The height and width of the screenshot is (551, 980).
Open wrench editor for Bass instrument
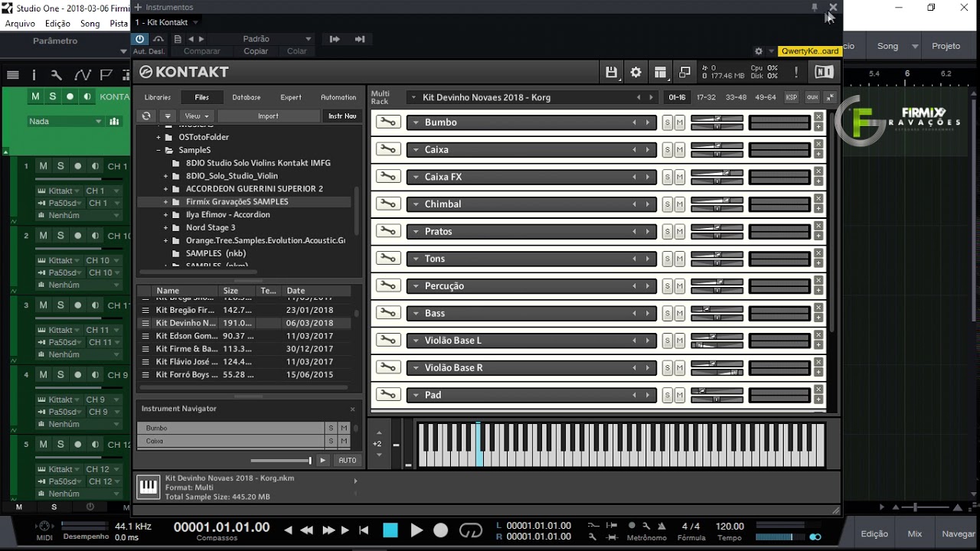[x=388, y=313]
